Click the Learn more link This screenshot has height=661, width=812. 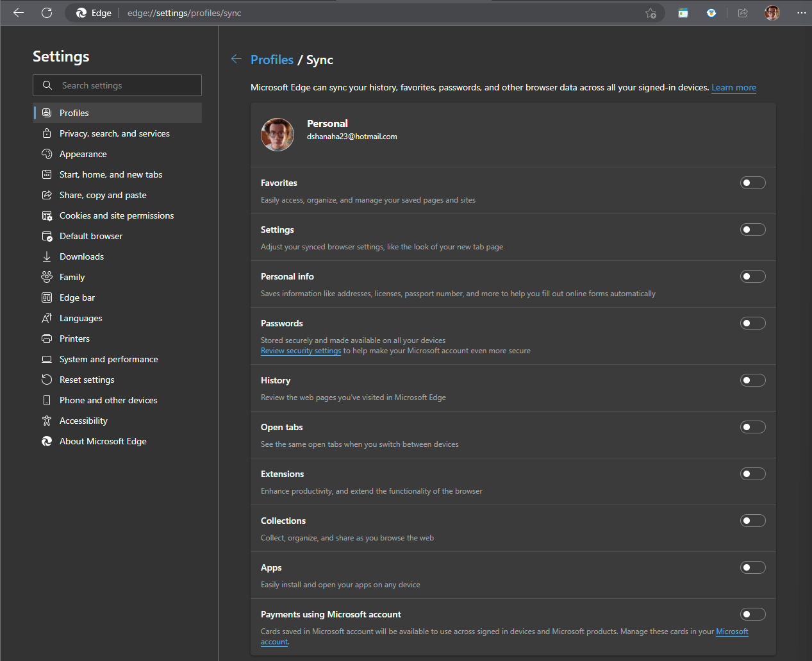click(734, 87)
